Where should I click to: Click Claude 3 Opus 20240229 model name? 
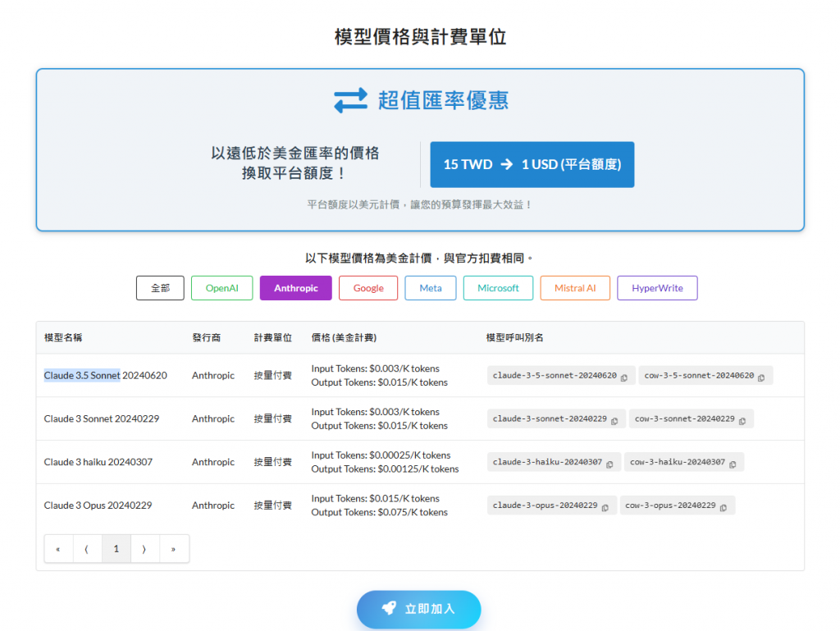point(98,505)
